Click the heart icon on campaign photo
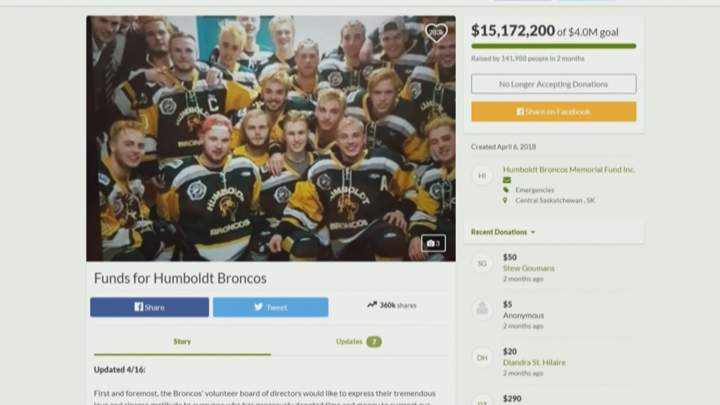The width and height of the screenshot is (720, 405). pos(436,33)
